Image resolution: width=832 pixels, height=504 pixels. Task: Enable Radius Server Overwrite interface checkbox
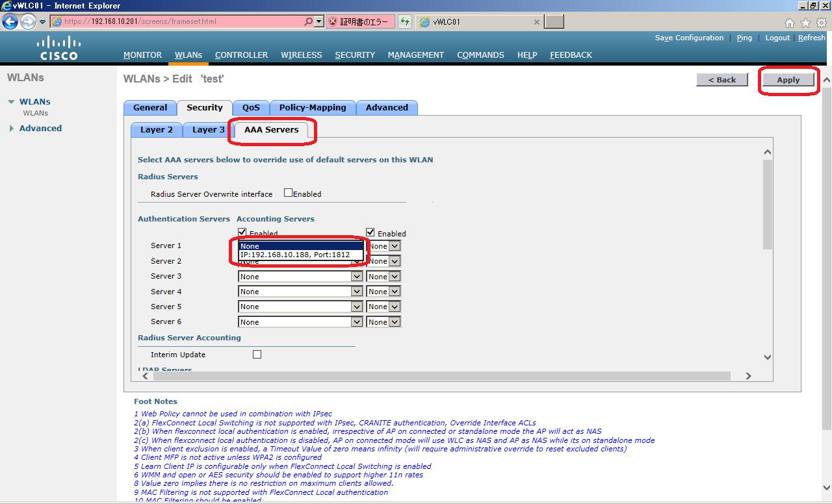[x=288, y=193]
